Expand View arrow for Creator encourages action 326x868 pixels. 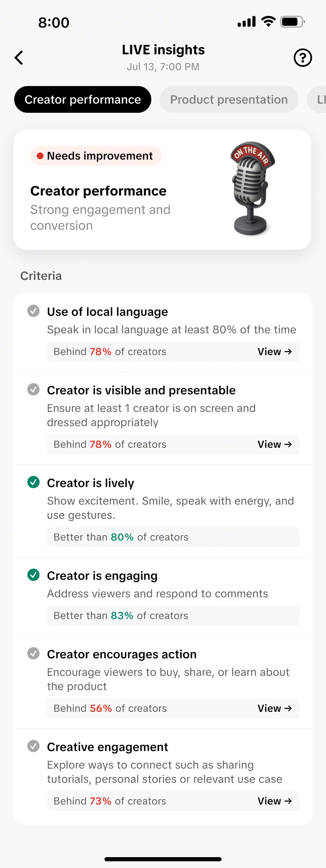(x=275, y=708)
